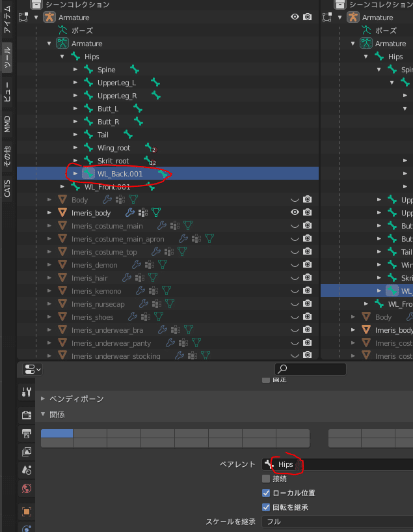This screenshot has width=413, height=532.
Task: Click the child bone icon right of UpperLeg_L
Action: (155, 83)
